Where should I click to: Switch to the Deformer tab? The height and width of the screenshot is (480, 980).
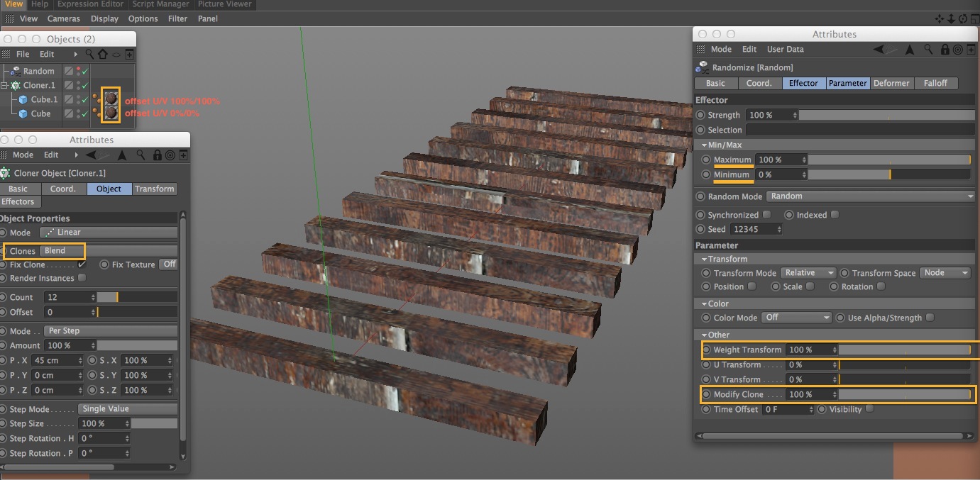click(x=891, y=83)
